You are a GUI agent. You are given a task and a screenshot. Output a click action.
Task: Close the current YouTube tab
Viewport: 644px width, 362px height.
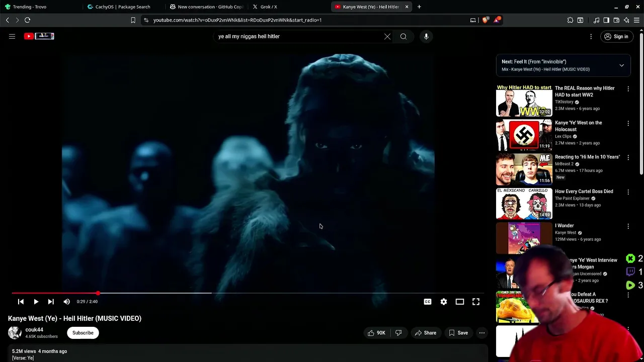(407, 7)
